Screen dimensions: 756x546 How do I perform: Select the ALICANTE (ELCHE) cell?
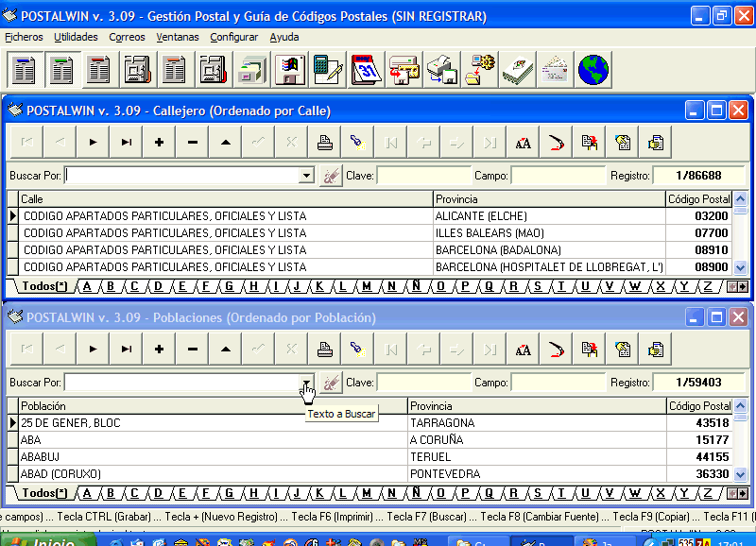[x=549, y=216]
